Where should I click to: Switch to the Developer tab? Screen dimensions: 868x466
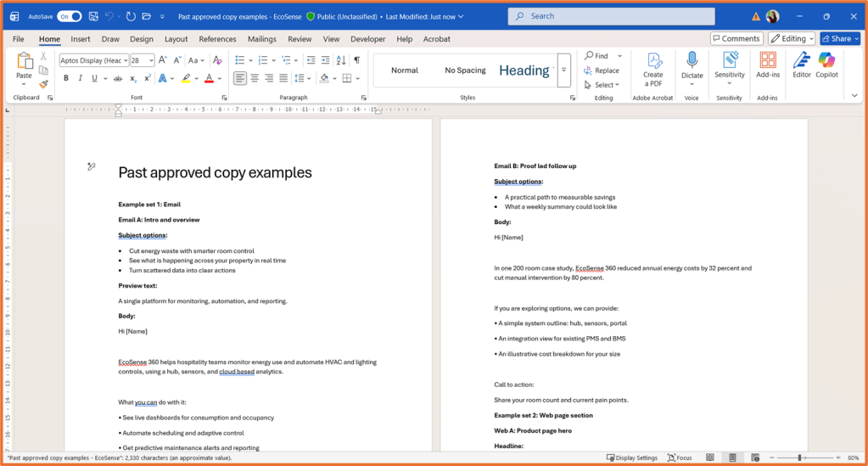[x=367, y=39]
